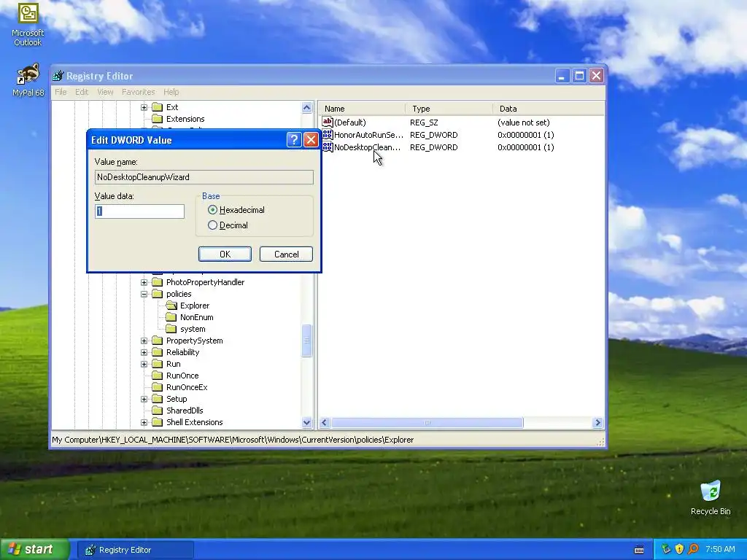The height and width of the screenshot is (560, 747).
Task: Click the Registry Editor title bar icon
Action: [58, 76]
